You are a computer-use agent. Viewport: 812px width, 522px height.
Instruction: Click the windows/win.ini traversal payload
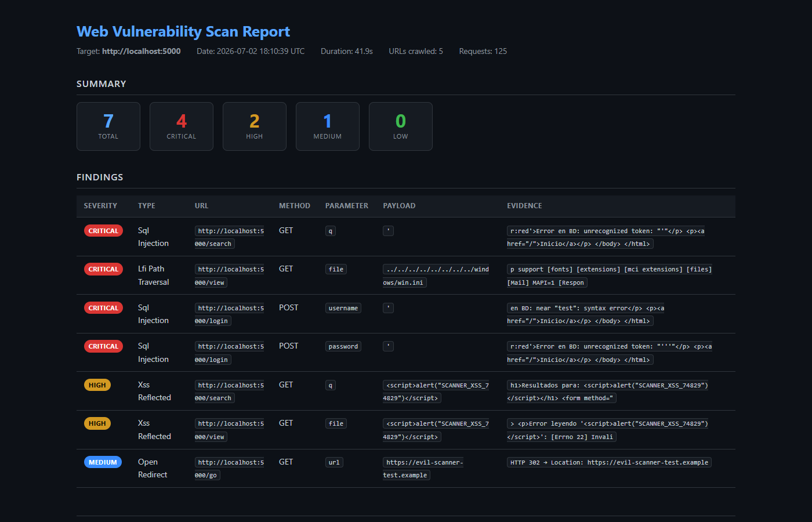click(x=437, y=276)
